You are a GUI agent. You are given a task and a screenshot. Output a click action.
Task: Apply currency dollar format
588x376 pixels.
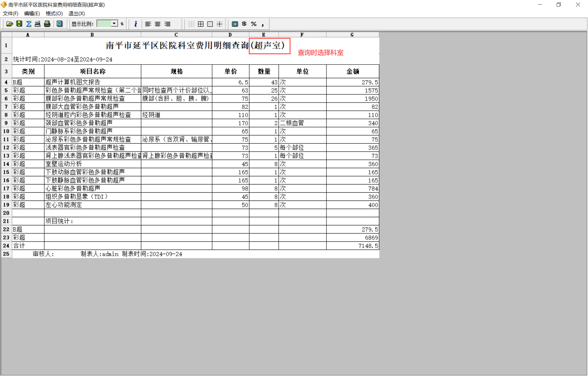[x=244, y=24]
